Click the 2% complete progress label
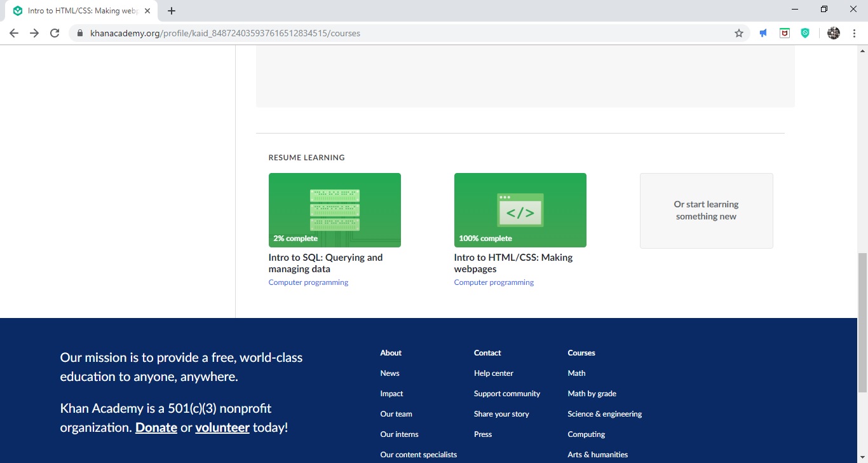The image size is (868, 463). click(x=295, y=238)
